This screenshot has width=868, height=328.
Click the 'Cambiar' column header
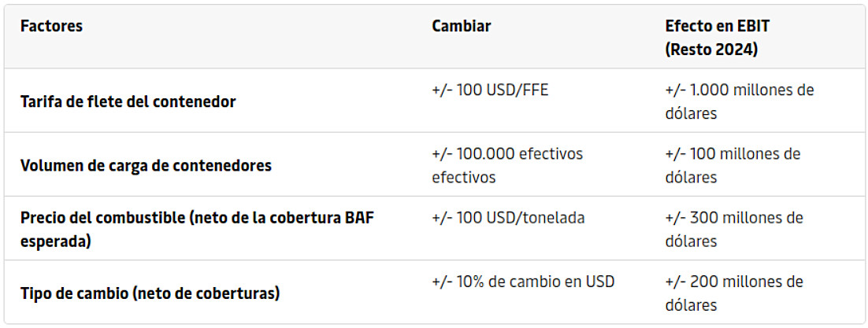461,26
